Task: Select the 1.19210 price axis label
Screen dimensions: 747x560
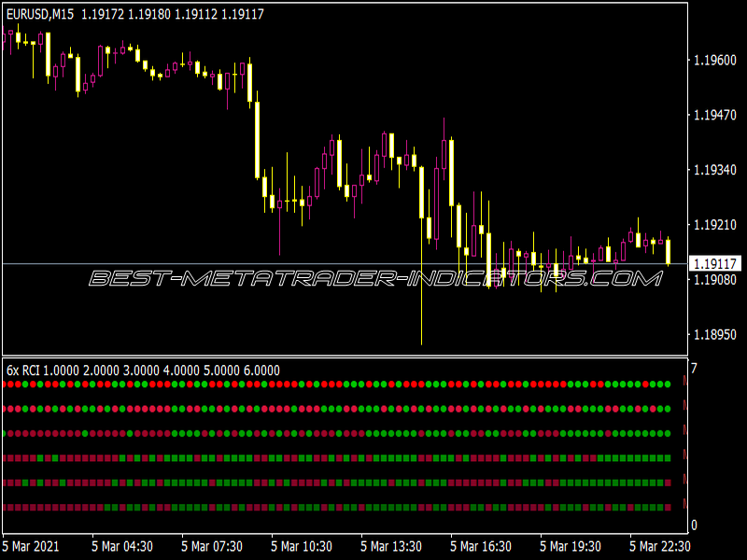Action: coord(715,225)
